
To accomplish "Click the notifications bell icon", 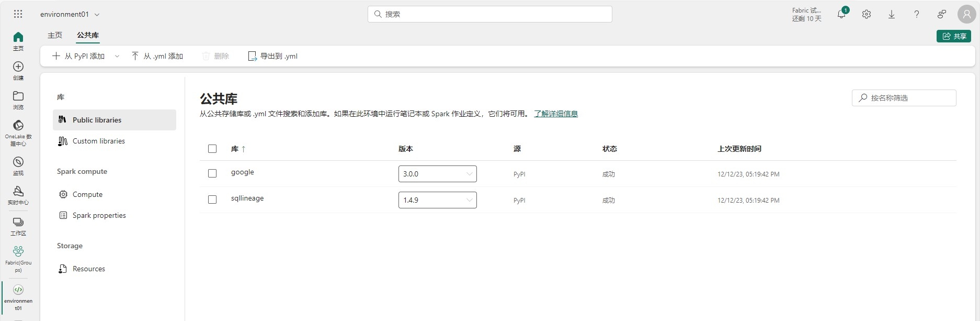I will (x=841, y=15).
